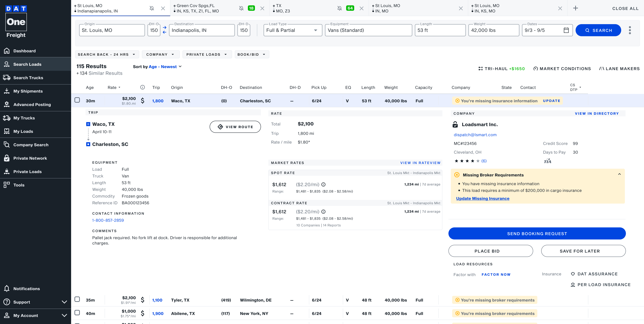Toggle alert bell on Green Cov Spgs tab
Viewport: 644px width, 324px height.
coord(241,8)
